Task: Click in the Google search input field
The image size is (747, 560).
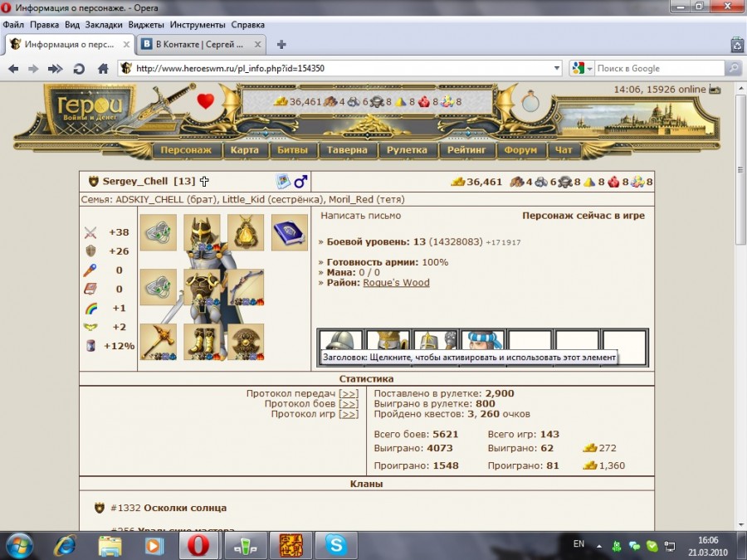Action: pyautogui.click(x=660, y=69)
